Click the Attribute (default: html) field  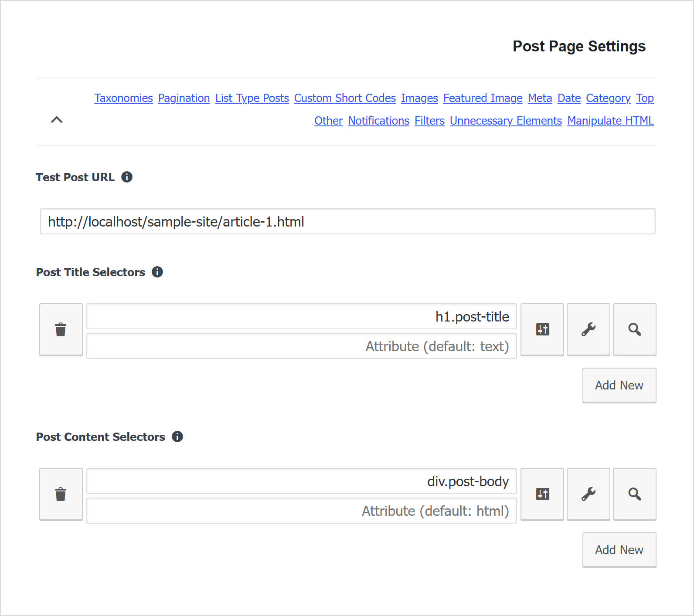(302, 511)
